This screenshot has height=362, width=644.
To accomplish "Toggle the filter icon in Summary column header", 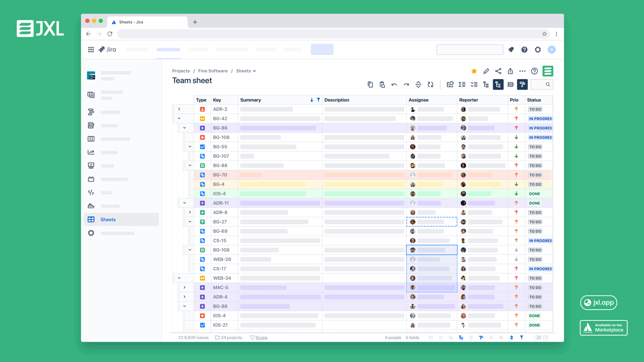I will tap(318, 100).
